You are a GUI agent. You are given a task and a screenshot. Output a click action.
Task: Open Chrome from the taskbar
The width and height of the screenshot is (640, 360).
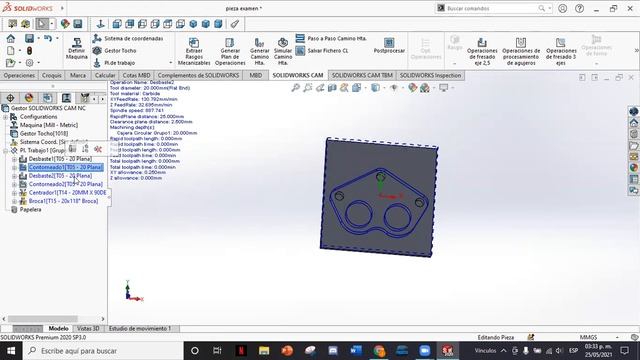(x=379, y=351)
